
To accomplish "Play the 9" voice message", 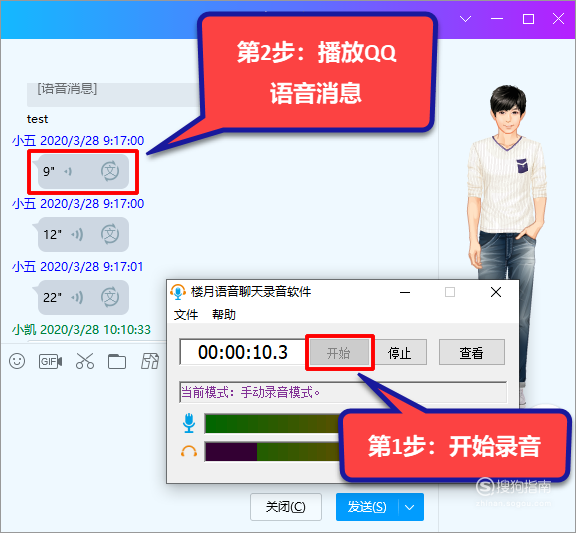I will point(83,171).
